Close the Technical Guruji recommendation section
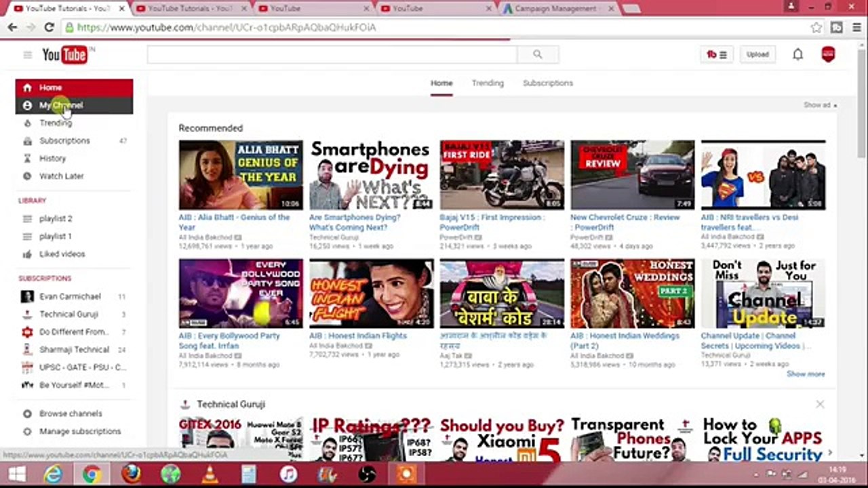 click(820, 404)
